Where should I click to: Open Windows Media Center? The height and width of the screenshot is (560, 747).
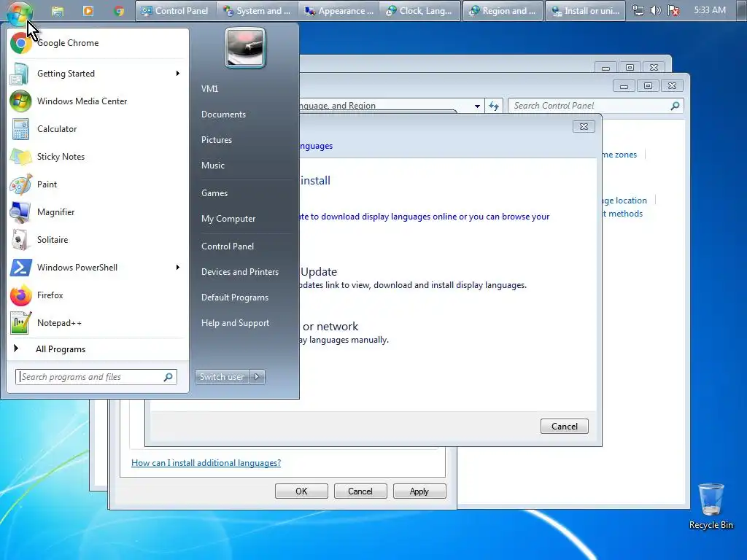98,101
